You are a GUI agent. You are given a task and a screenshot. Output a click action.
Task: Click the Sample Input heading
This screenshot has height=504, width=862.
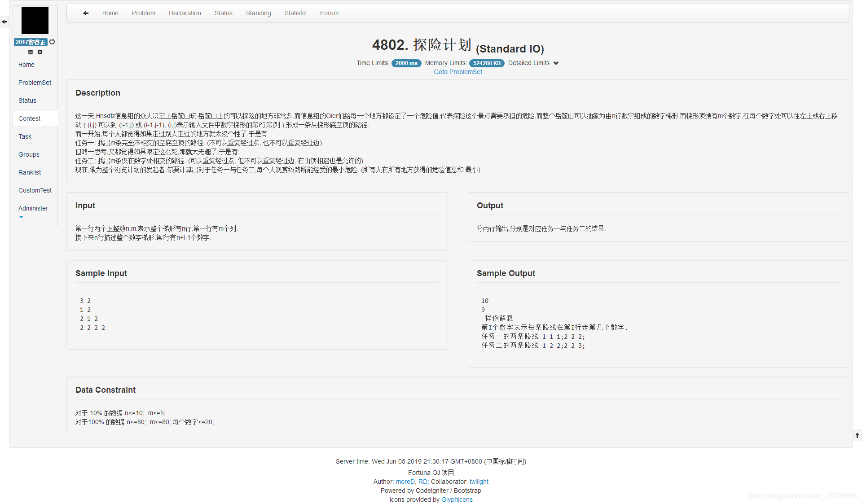[101, 273]
